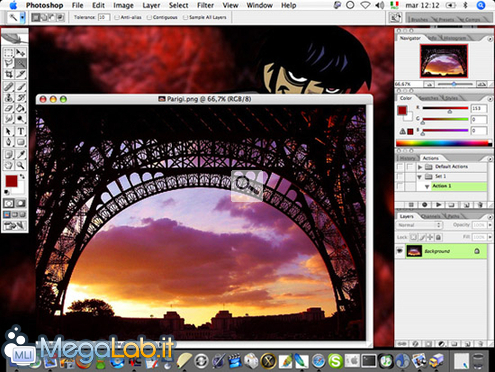Open the layer blend mode Normal dropdown
495x372 pixels.
[419, 225]
